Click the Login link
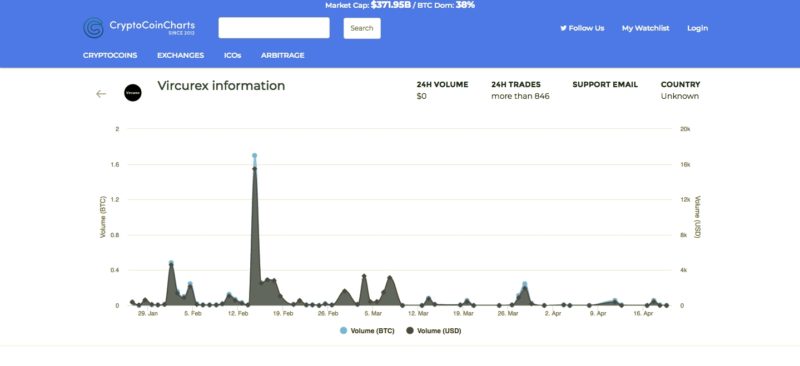Image resolution: width=800 pixels, height=366 pixels. point(697,28)
